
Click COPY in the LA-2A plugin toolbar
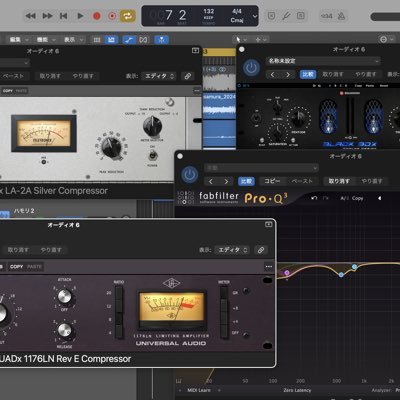8,91
